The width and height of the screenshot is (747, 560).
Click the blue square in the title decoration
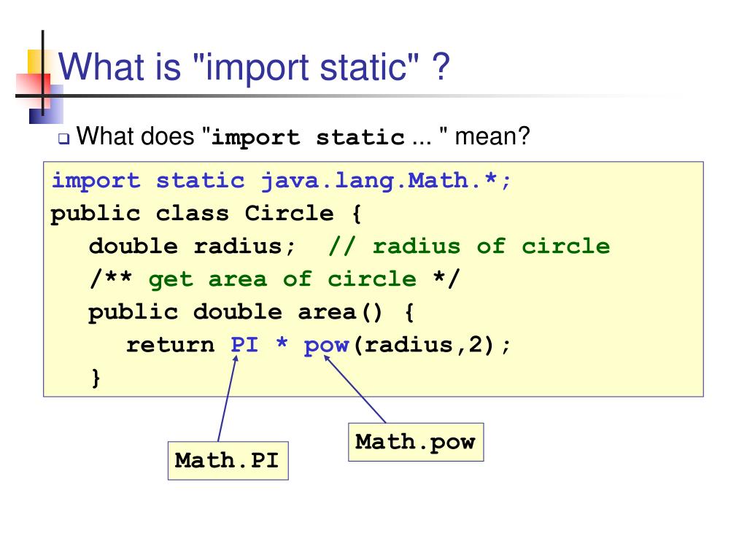pyautogui.click(x=46, y=104)
